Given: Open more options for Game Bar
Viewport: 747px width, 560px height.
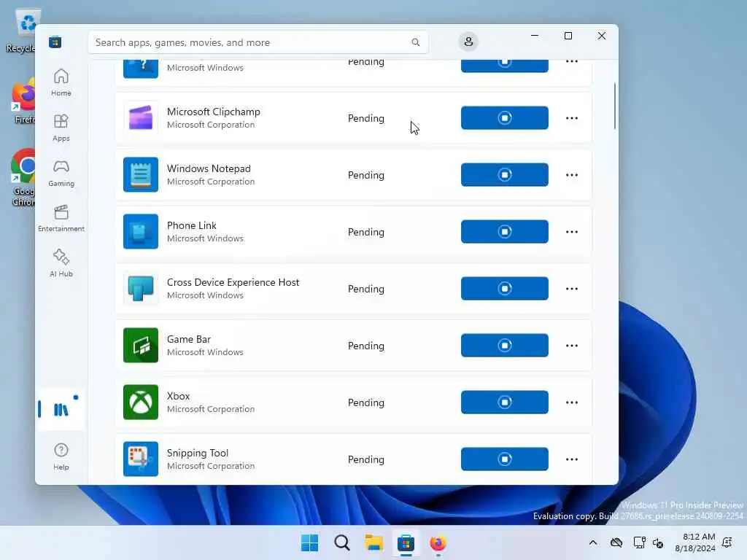Looking at the screenshot, I should (x=572, y=346).
